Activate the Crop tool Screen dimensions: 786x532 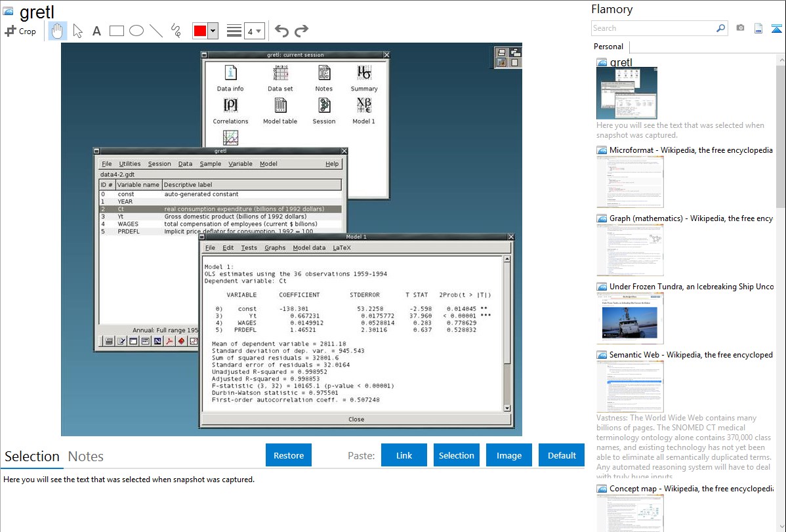[20, 31]
